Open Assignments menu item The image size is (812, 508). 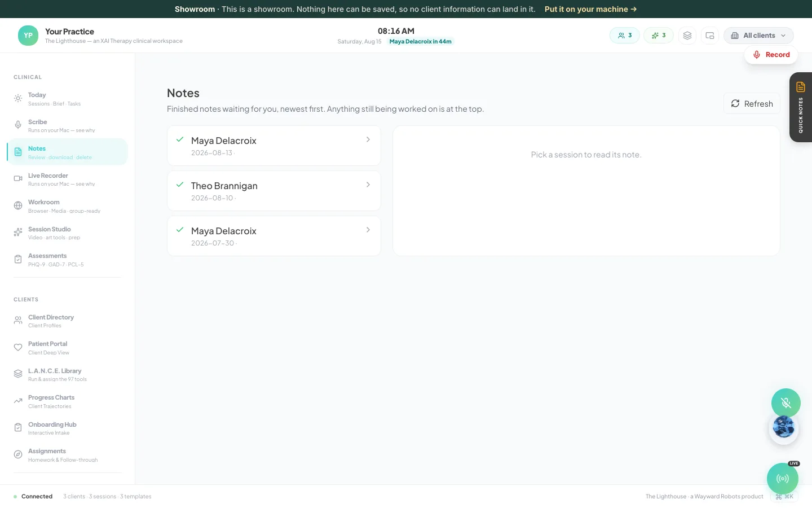(68, 455)
